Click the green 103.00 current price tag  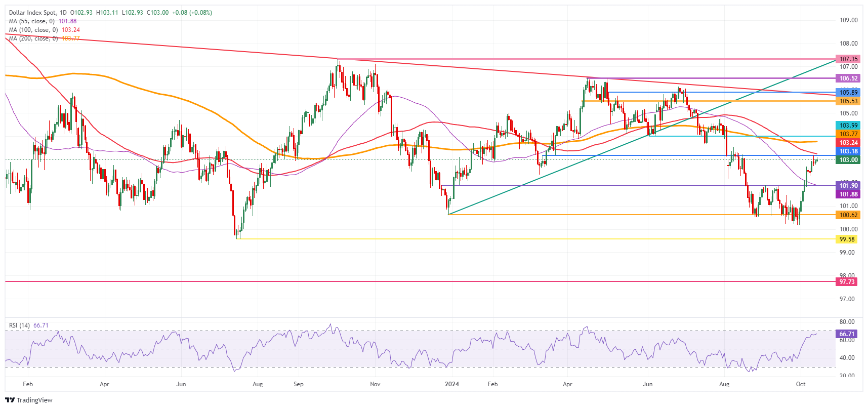[x=848, y=160]
